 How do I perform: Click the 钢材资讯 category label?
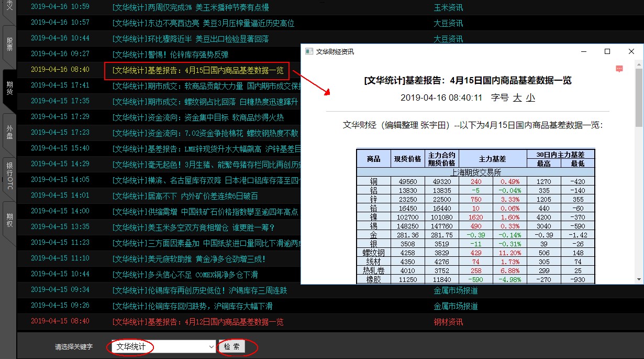448,322
